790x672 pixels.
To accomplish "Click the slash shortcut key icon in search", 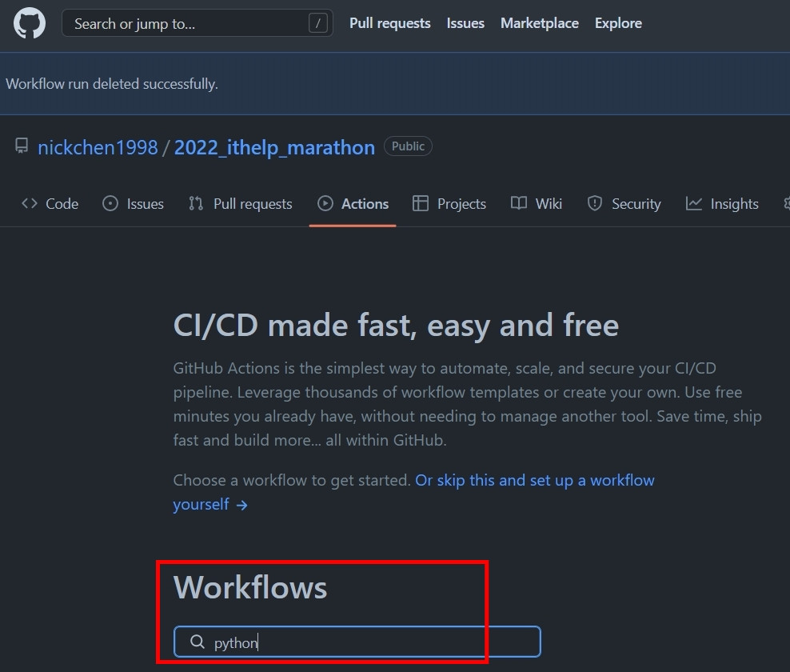I will [x=318, y=23].
